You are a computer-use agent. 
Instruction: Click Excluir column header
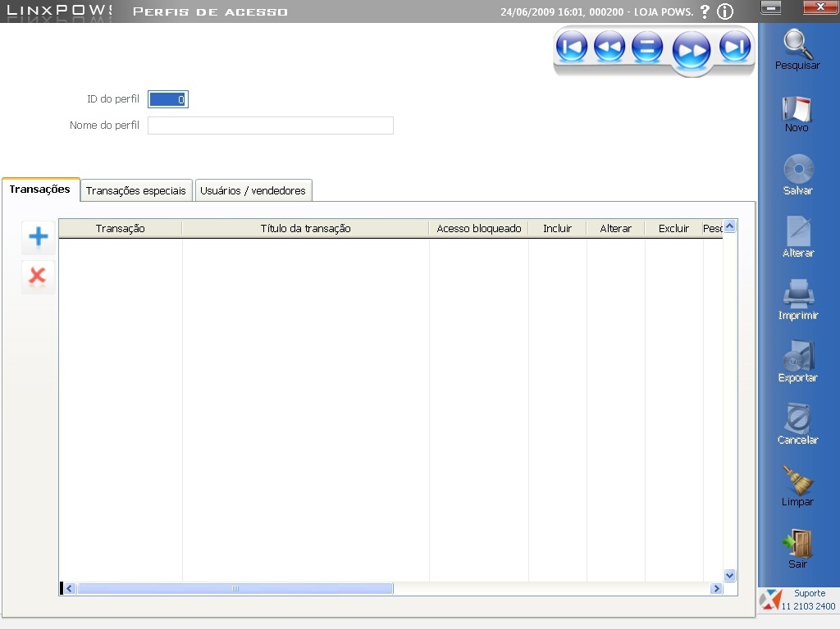pos(674,229)
